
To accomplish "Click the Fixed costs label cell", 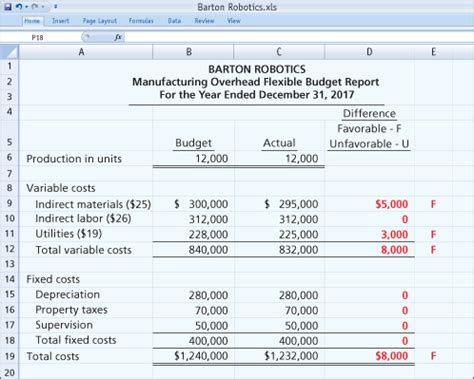I will 53,279.
